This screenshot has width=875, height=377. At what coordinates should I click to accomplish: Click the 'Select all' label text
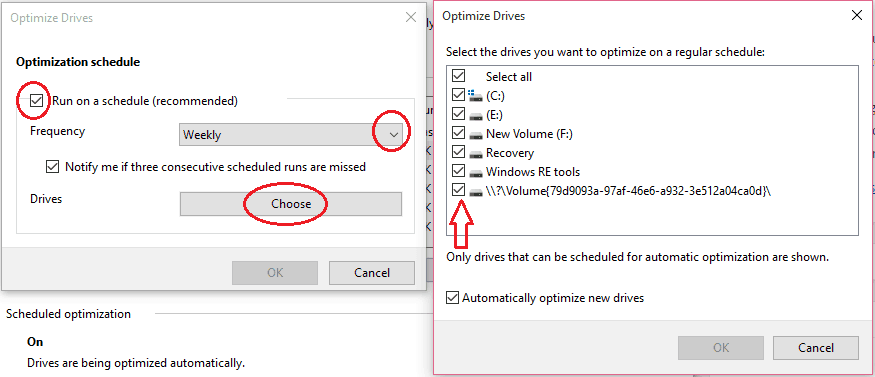[x=509, y=77]
